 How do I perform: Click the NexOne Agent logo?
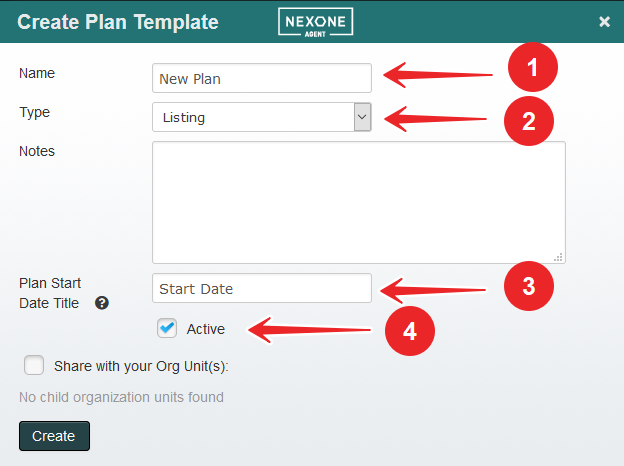click(315, 22)
